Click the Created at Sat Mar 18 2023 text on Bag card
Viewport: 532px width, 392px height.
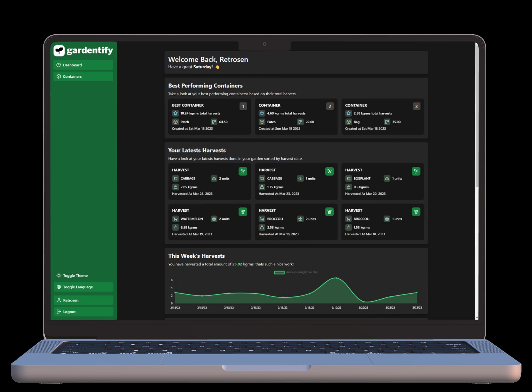tap(365, 129)
